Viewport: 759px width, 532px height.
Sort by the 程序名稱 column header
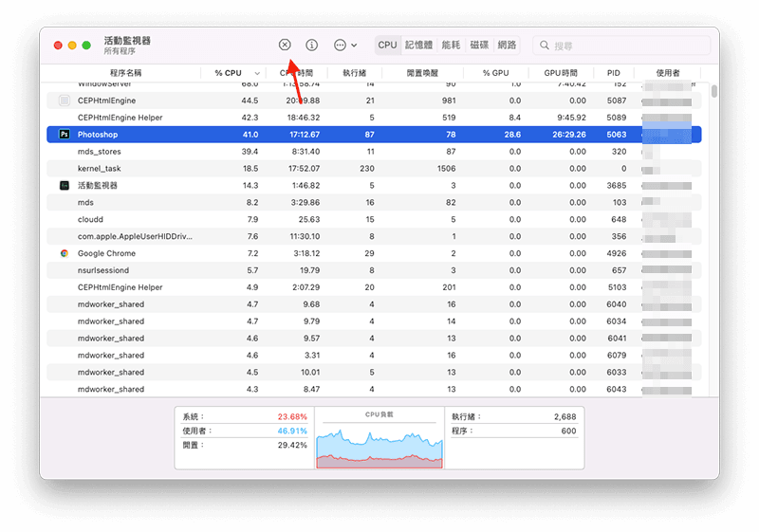(x=125, y=73)
